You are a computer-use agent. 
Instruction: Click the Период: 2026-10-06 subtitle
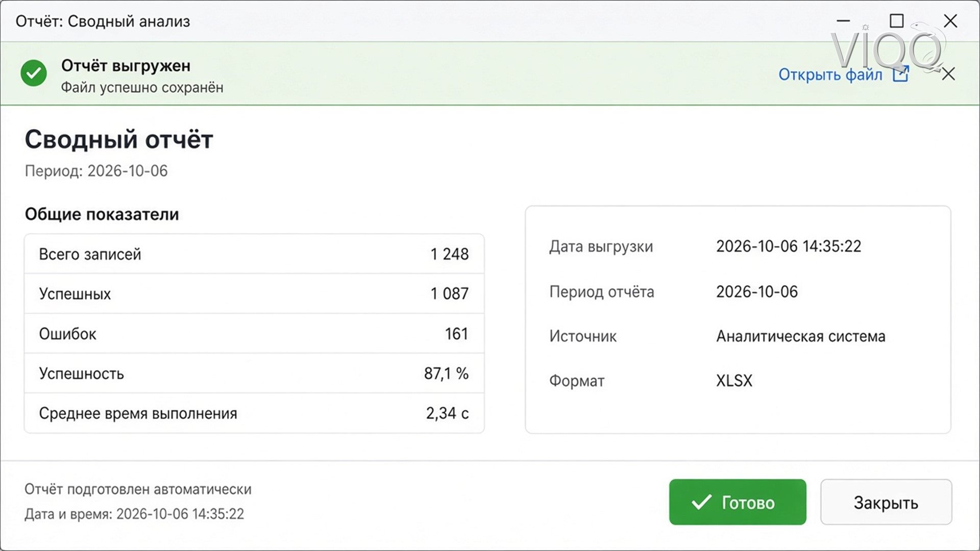[96, 171]
